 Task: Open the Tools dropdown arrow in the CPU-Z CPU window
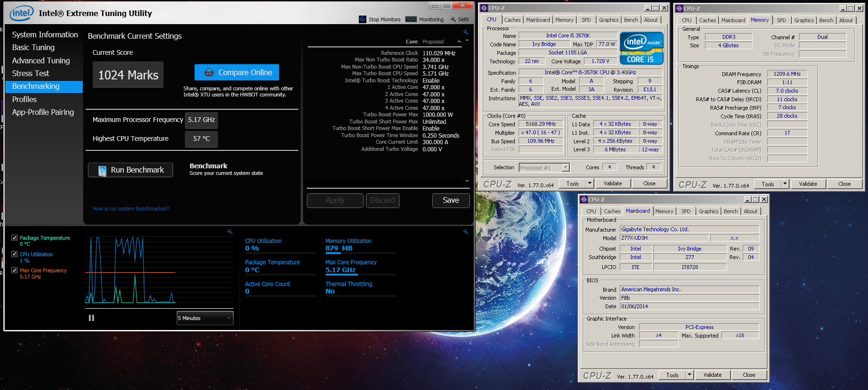point(590,183)
